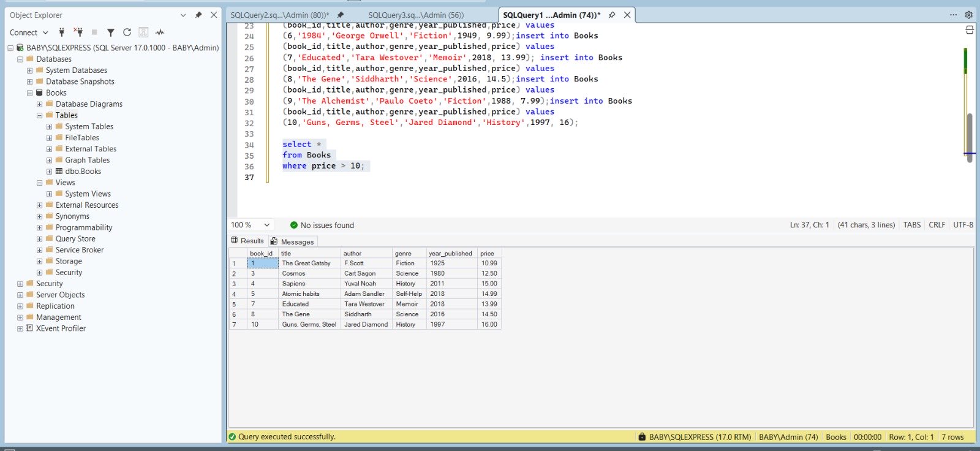Click the Filter funnel icon in Object Explorer
980x451 pixels.
[111, 32]
